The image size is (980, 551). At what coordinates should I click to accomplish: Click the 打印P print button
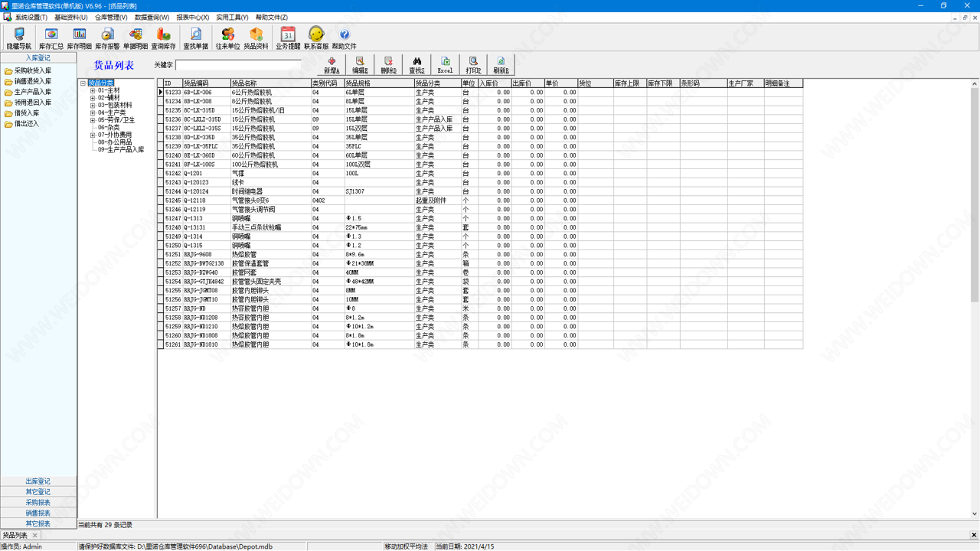pyautogui.click(x=473, y=65)
